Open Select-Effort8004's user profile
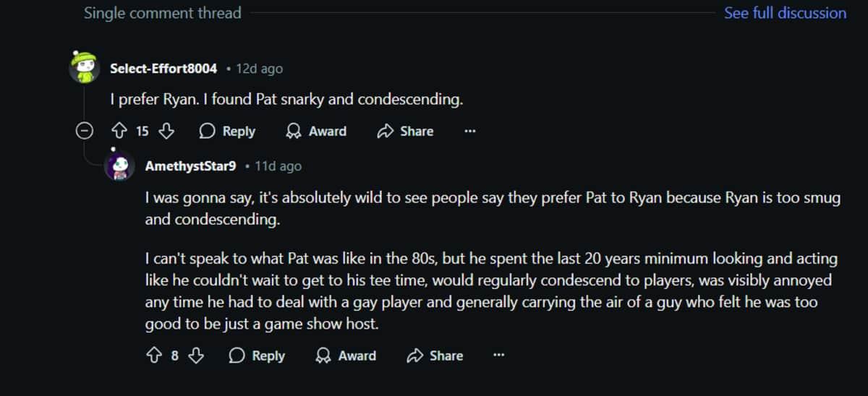 [x=163, y=69]
